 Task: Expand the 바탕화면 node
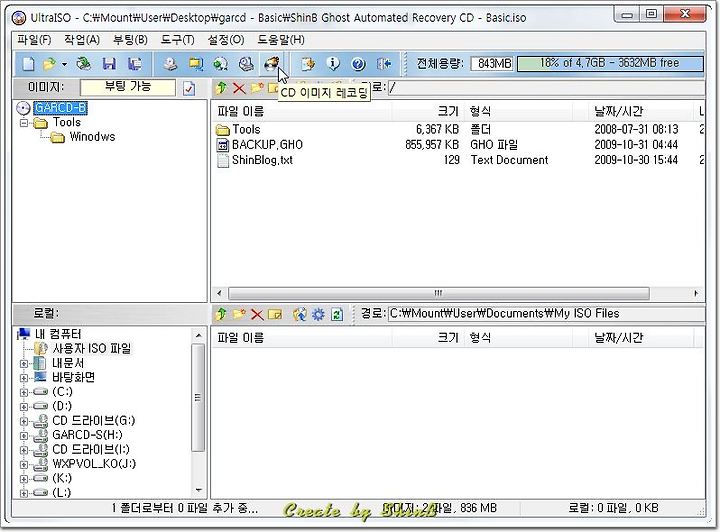24,378
